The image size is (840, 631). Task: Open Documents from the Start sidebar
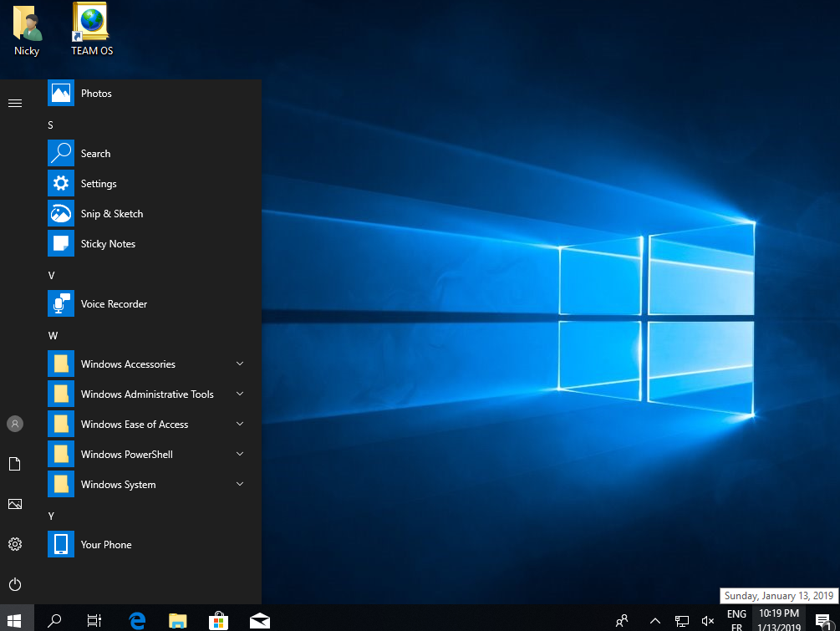click(15, 464)
